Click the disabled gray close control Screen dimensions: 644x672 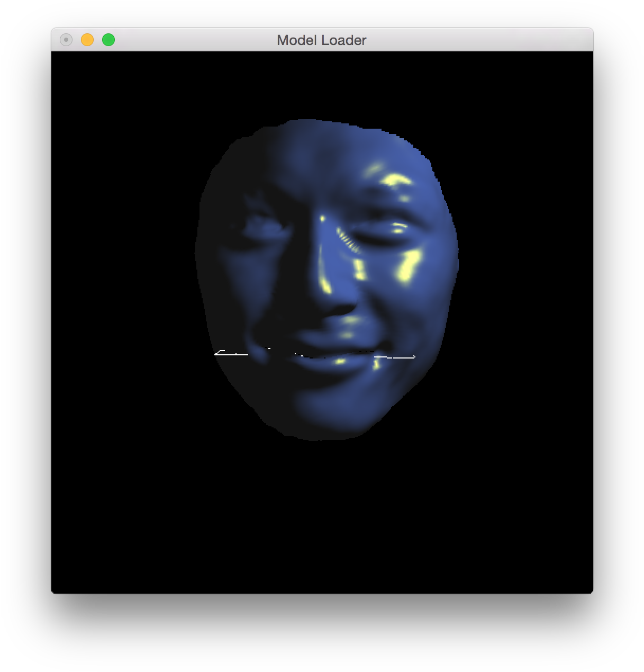pyautogui.click(x=66, y=40)
